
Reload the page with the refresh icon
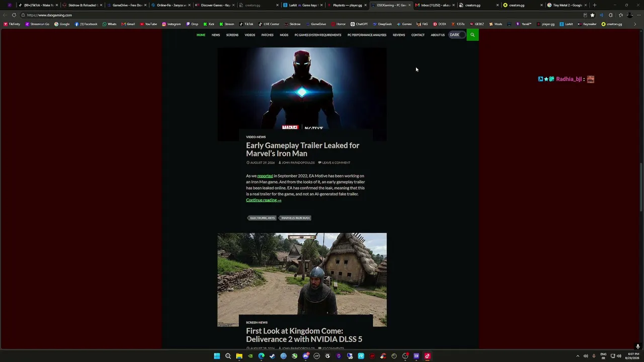click(x=14, y=15)
